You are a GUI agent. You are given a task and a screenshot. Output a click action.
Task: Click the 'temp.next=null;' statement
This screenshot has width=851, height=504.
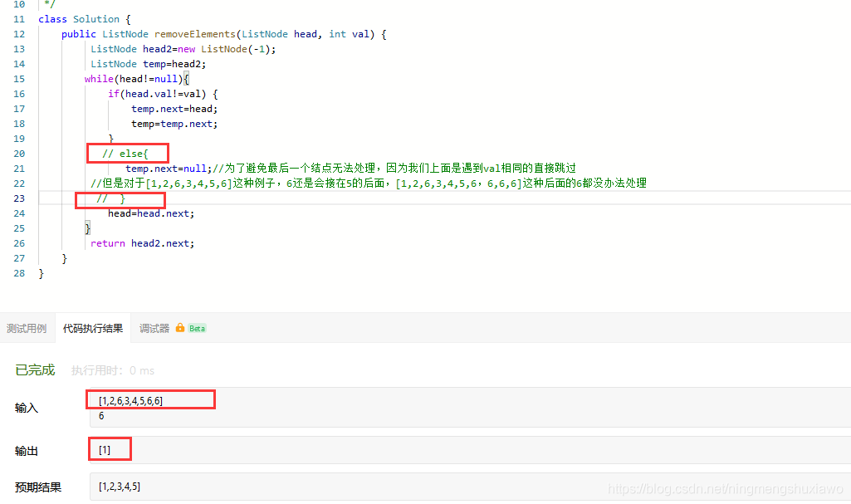click(169, 169)
